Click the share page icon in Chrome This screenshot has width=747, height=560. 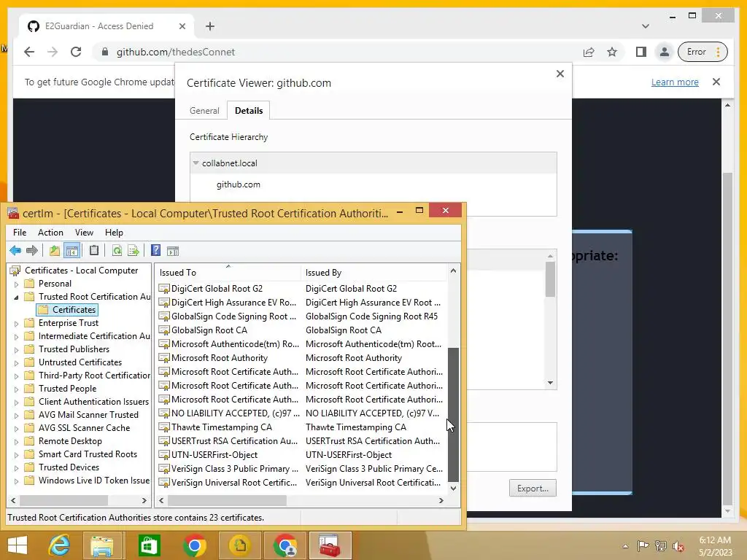589,52
